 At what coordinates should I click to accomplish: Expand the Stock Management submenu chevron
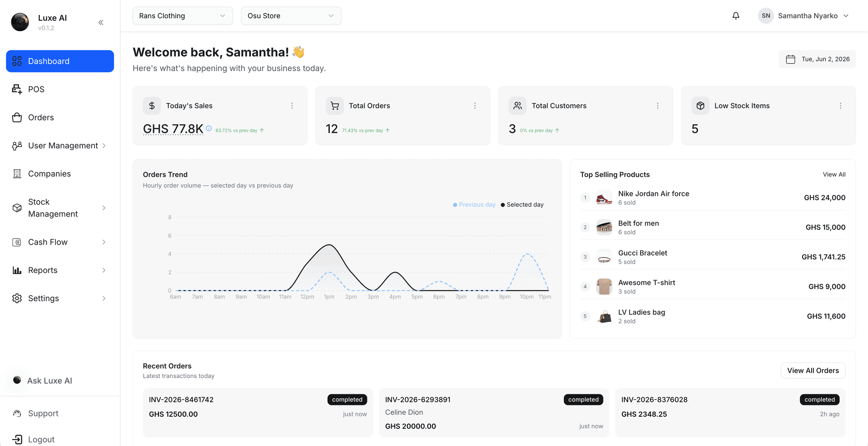[104, 208]
